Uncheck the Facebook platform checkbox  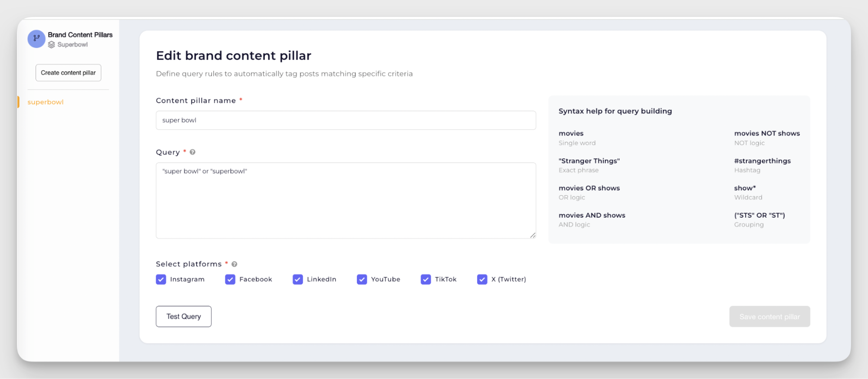[230, 279]
